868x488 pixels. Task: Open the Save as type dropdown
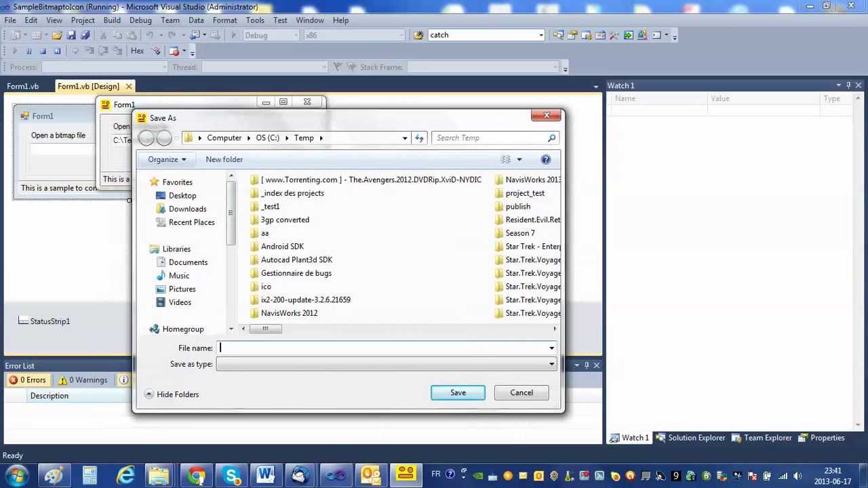(551, 364)
